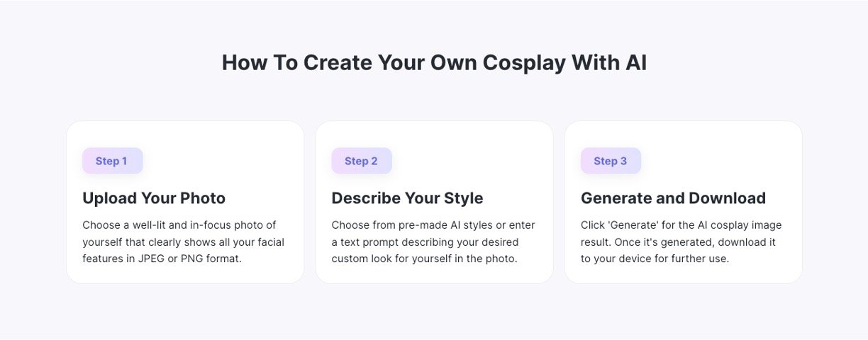Click the Describe Your Style description paragraph
868x340 pixels.
(433, 242)
